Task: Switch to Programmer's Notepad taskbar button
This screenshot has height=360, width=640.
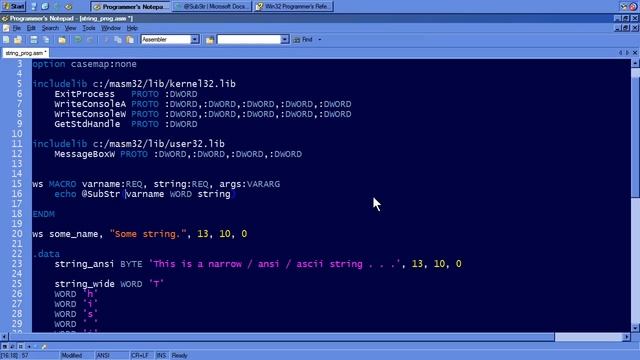Action: (x=130, y=7)
